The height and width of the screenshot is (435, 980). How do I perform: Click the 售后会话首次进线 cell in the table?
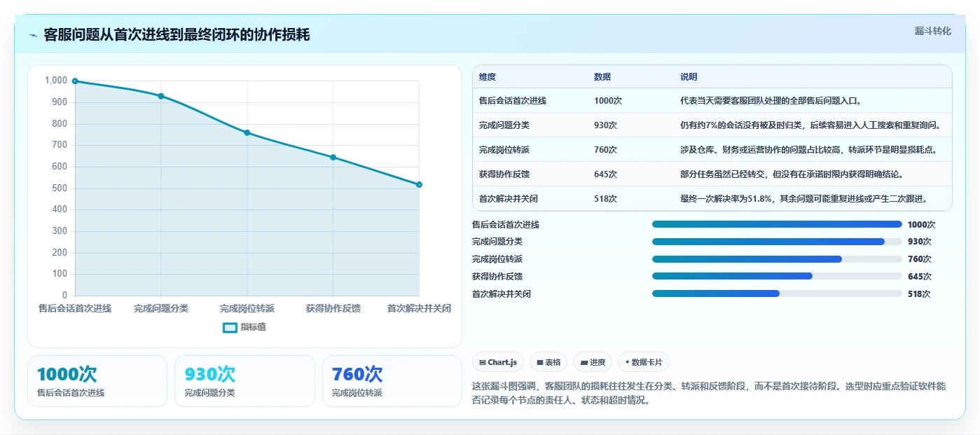click(513, 101)
